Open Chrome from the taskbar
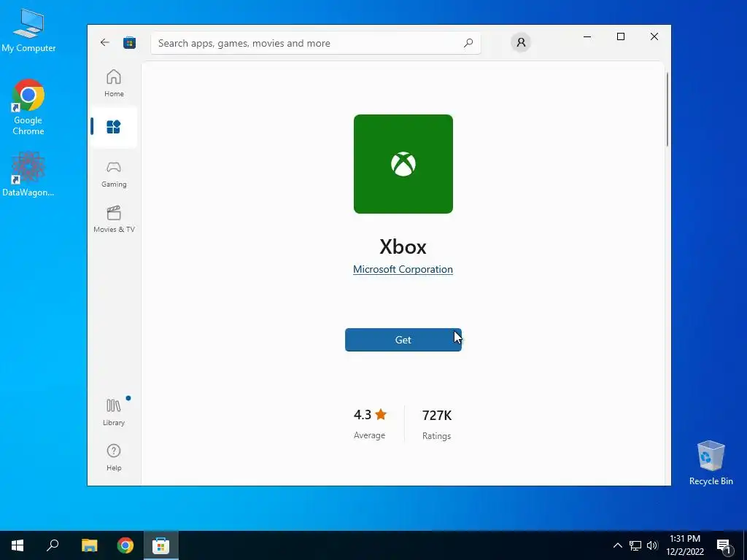This screenshot has width=747, height=560. coord(125,545)
